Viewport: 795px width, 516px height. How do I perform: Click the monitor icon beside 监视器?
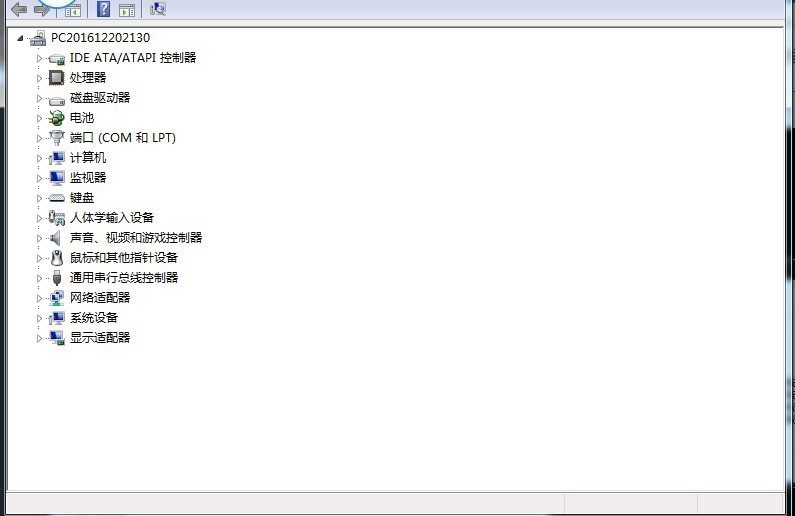click(x=57, y=178)
